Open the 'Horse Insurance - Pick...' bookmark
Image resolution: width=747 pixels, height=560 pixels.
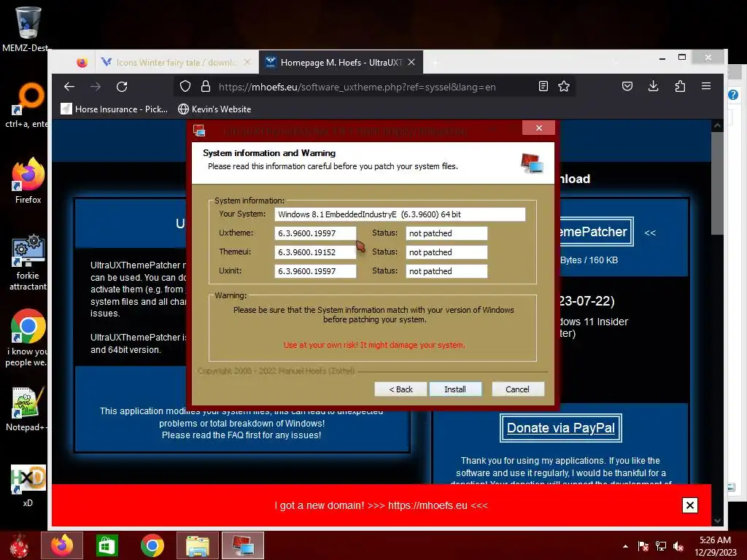tap(115, 109)
